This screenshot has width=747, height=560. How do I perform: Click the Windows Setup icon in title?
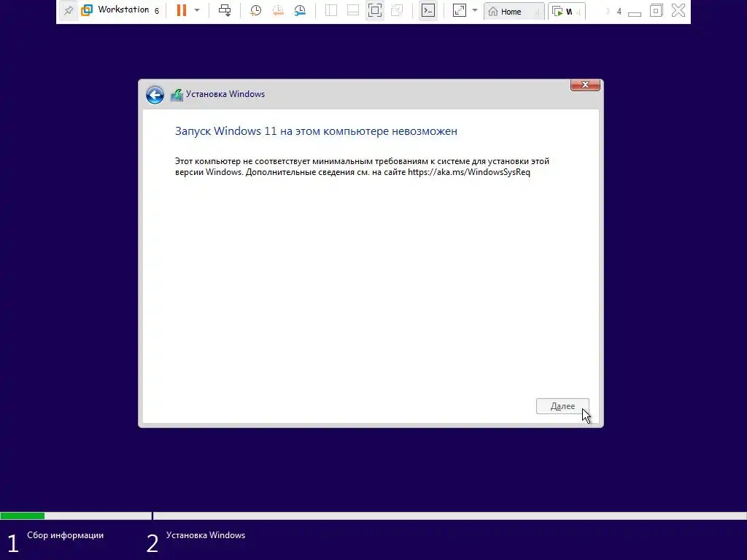tap(177, 95)
